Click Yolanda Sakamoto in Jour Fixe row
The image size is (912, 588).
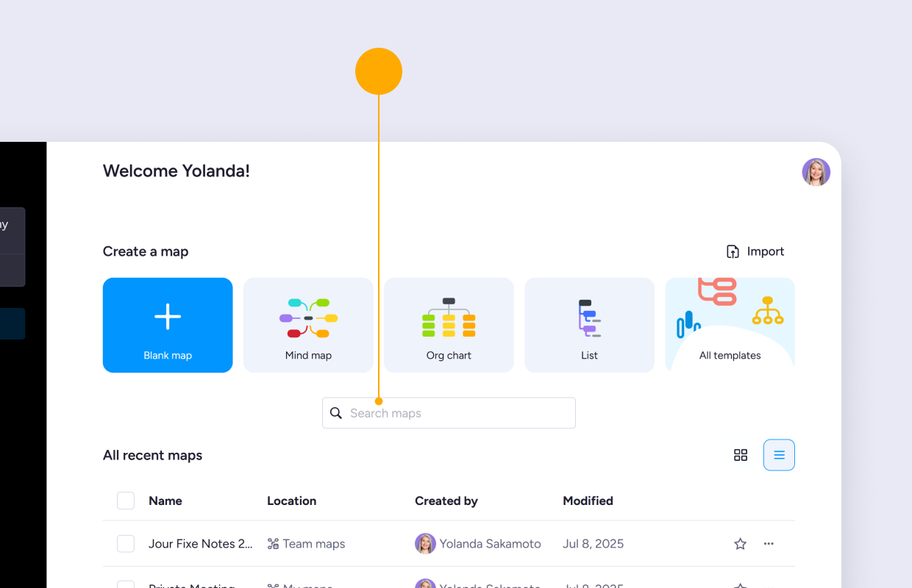pyautogui.click(x=478, y=544)
